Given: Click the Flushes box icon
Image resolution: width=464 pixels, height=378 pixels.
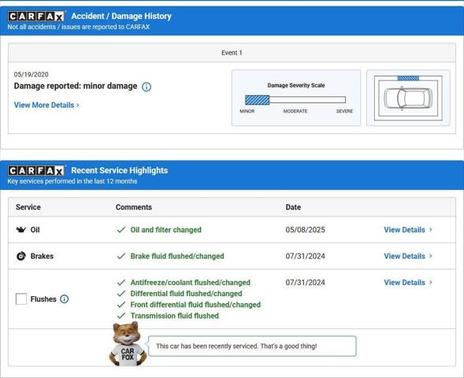Looking at the screenshot, I should (21, 299).
